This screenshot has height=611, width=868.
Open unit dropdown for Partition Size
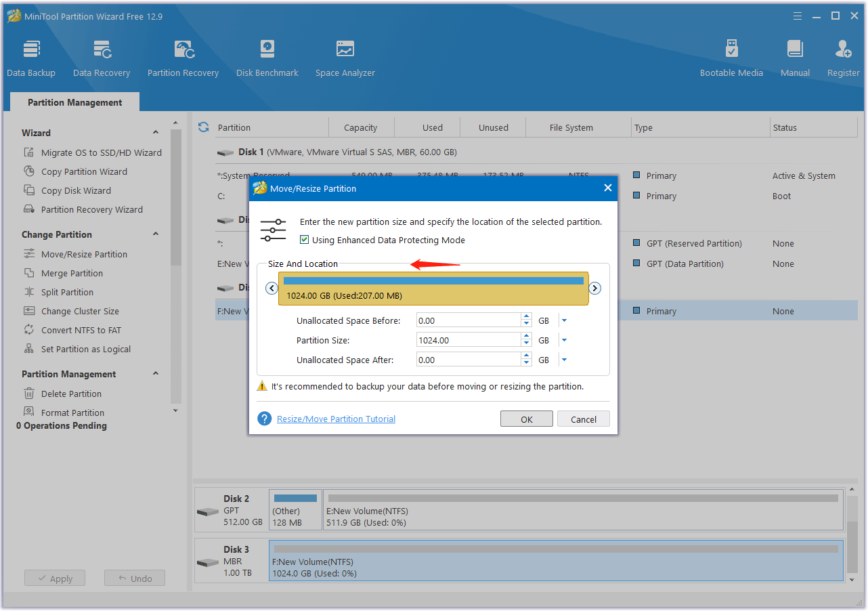(564, 340)
